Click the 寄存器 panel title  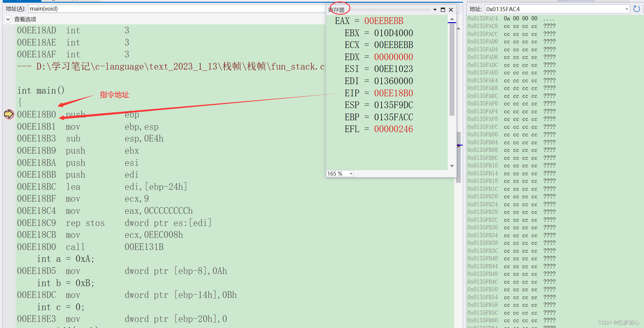point(337,10)
